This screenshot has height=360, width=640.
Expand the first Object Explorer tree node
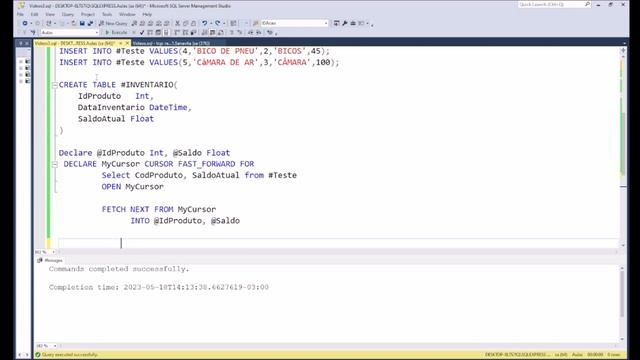point(21,61)
